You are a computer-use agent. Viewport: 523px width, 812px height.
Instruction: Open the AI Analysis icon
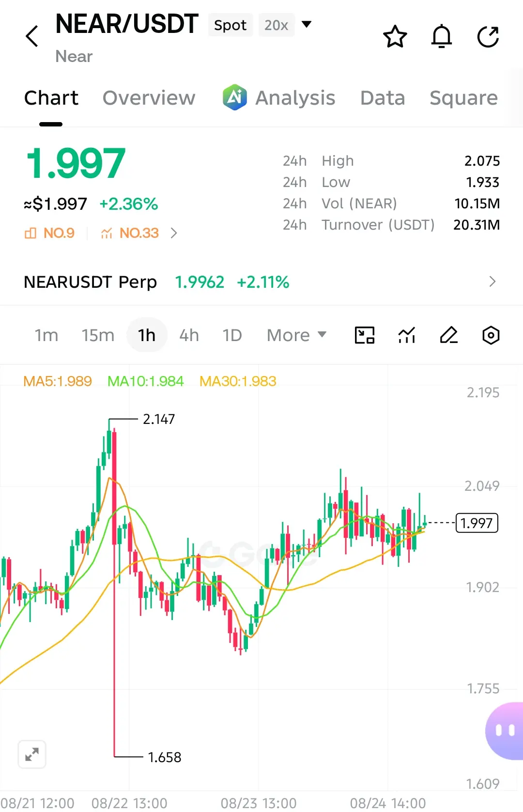click(235, 97)
